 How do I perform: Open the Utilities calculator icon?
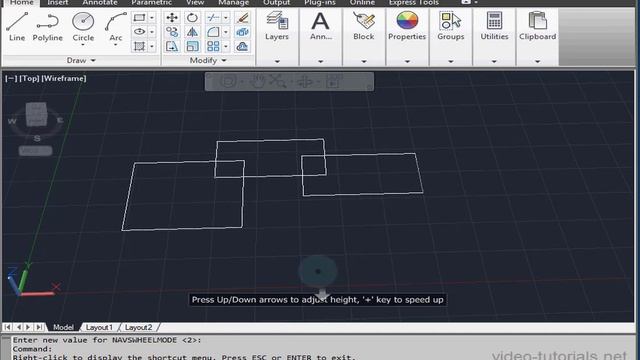point(494,20)
